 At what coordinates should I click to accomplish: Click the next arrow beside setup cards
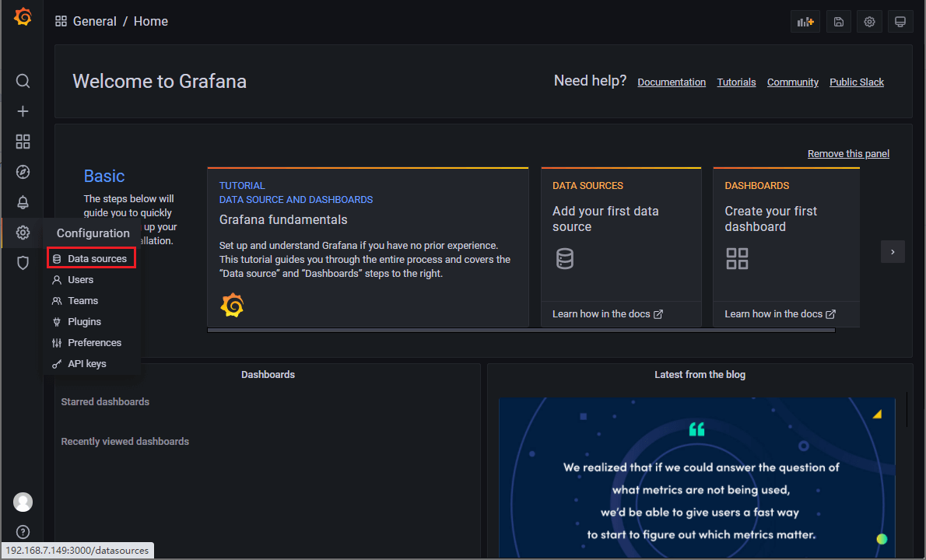pos(893,252)
